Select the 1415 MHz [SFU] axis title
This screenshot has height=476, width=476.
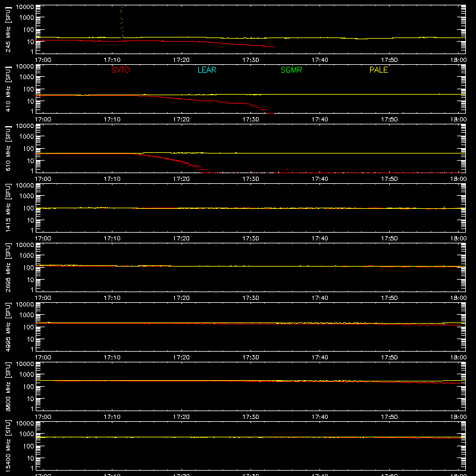(x=8, y=208)
